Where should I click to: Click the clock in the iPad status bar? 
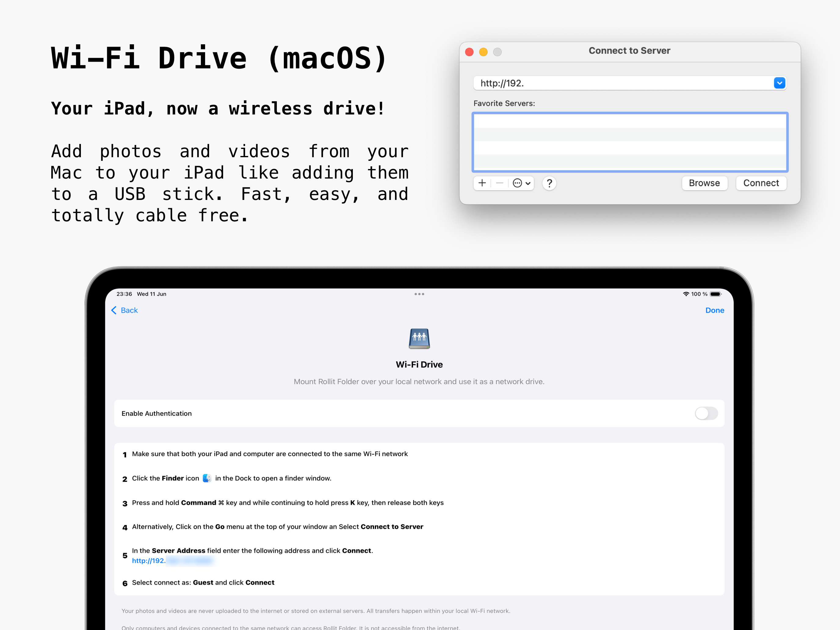[124, 294]
